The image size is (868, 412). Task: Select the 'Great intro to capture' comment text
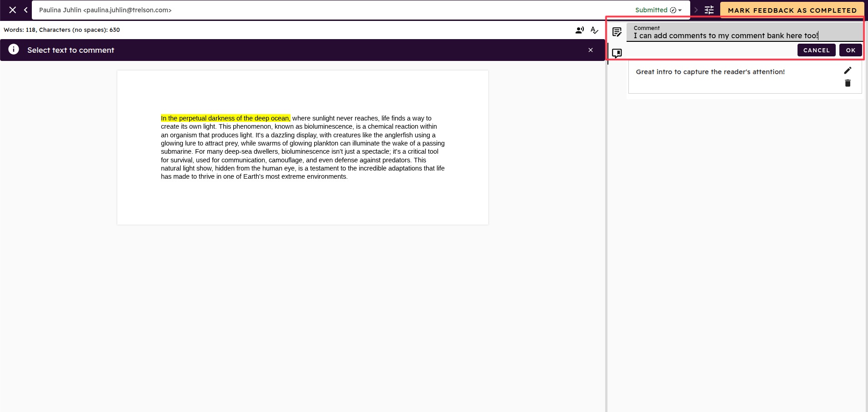(x=710, y=72)
